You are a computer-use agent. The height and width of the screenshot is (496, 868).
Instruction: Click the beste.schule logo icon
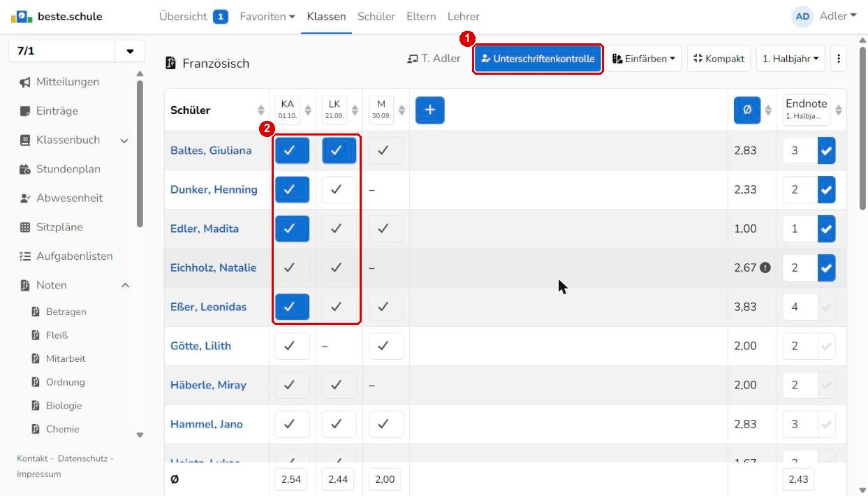[x=22, y=16]
